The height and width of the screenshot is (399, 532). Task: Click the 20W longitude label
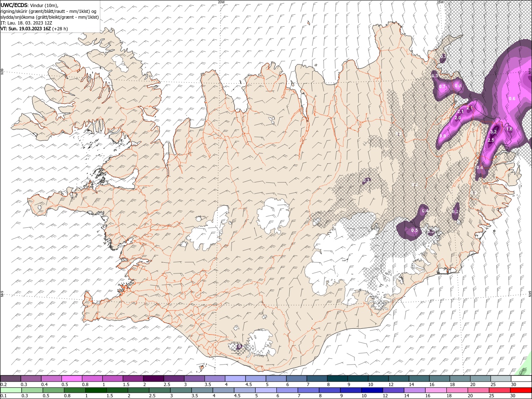point(221,2)
